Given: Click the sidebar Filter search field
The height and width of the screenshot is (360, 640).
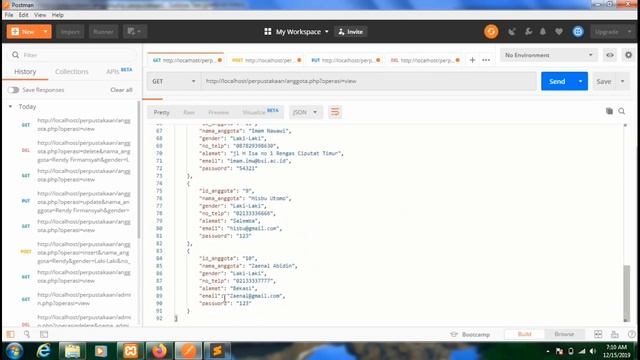Looking at the screenshot, I should (x=72, y=55).
